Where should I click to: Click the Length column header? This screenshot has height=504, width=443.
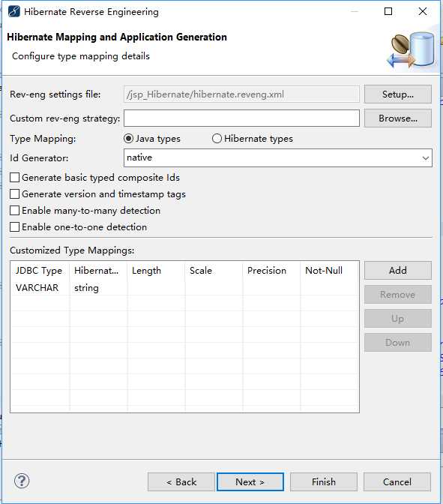point(156,271)
